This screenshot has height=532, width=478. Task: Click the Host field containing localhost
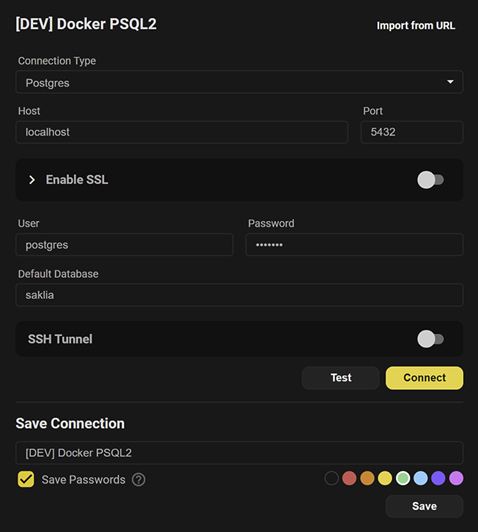pyautogui.click(x=182, y=132)
